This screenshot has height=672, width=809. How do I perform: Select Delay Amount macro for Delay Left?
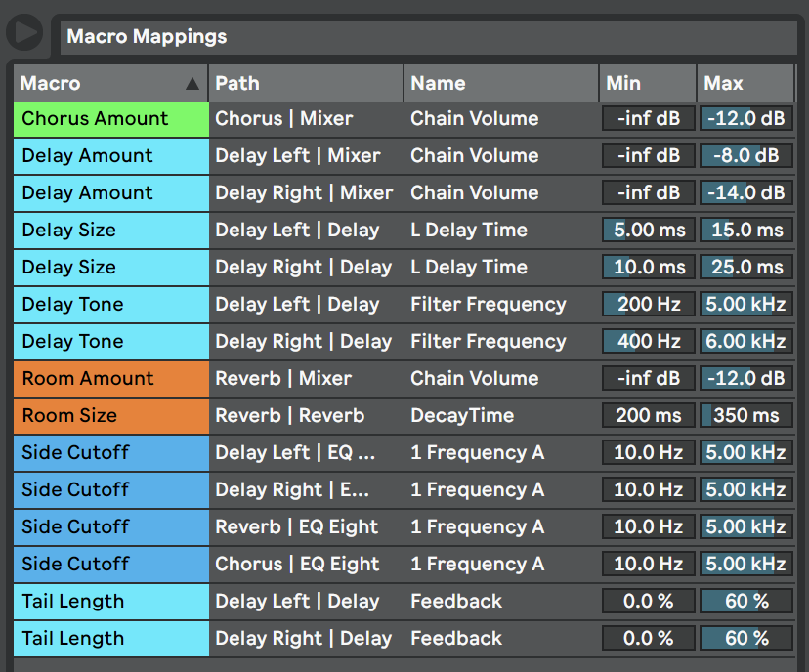[x=111, y=156]
